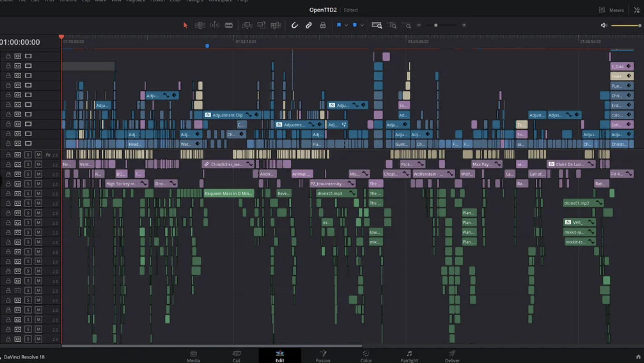Add a blue marker via toolbar
This screenshot has width=644, height=363.
355,25
